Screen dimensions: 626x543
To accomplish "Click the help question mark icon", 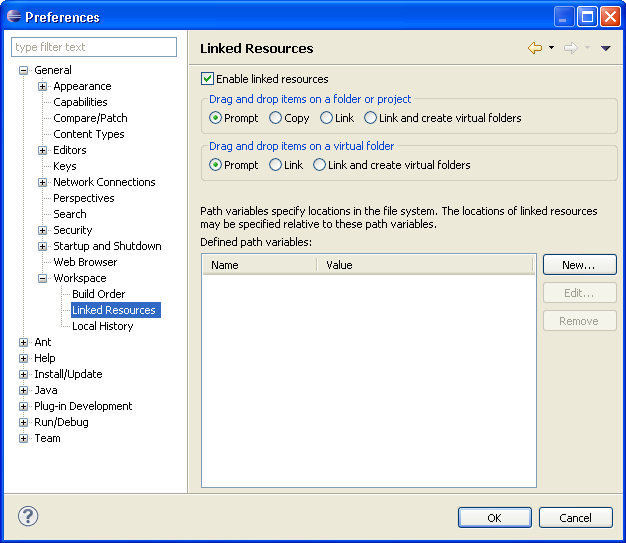I will [x=28, y=516].
